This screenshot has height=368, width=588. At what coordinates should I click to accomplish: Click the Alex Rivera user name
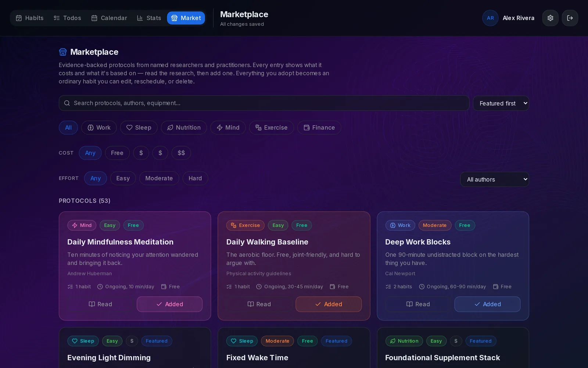(x=519, y=18)
